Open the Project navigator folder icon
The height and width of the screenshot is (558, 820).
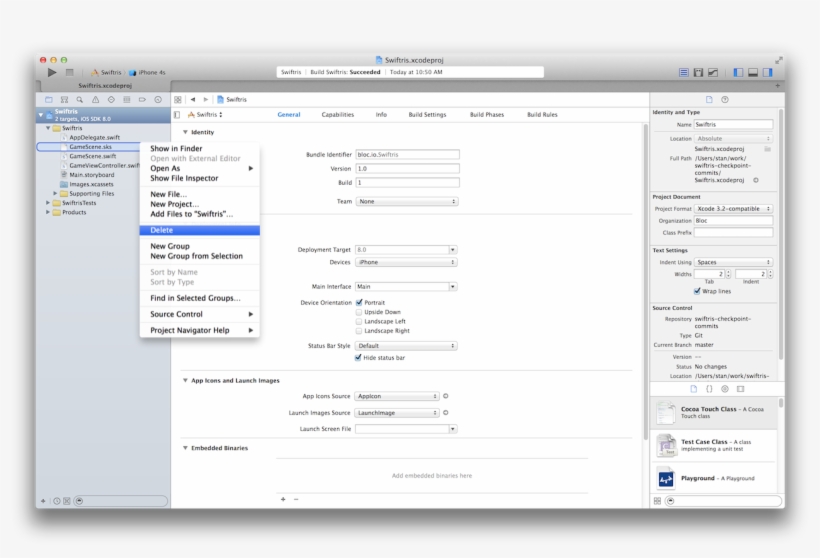49,99
